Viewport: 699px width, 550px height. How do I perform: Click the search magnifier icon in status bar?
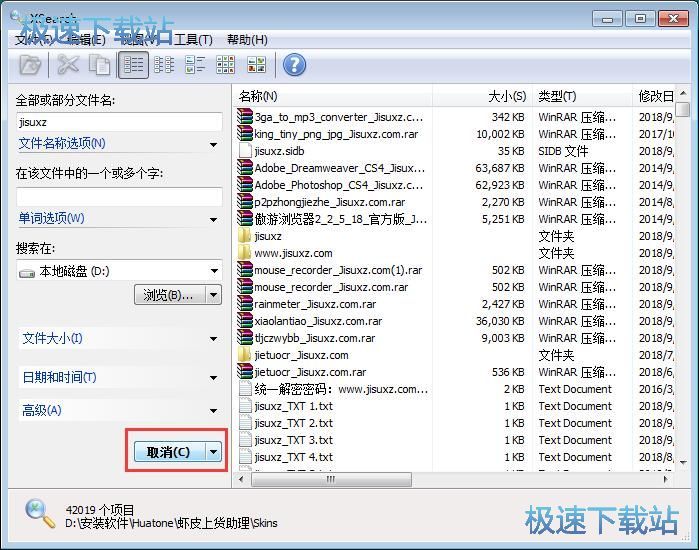coord(40,514)
